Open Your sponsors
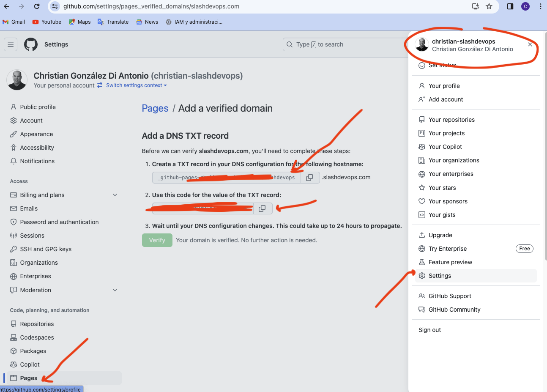The image size is (547, 392). click(476, 201)
